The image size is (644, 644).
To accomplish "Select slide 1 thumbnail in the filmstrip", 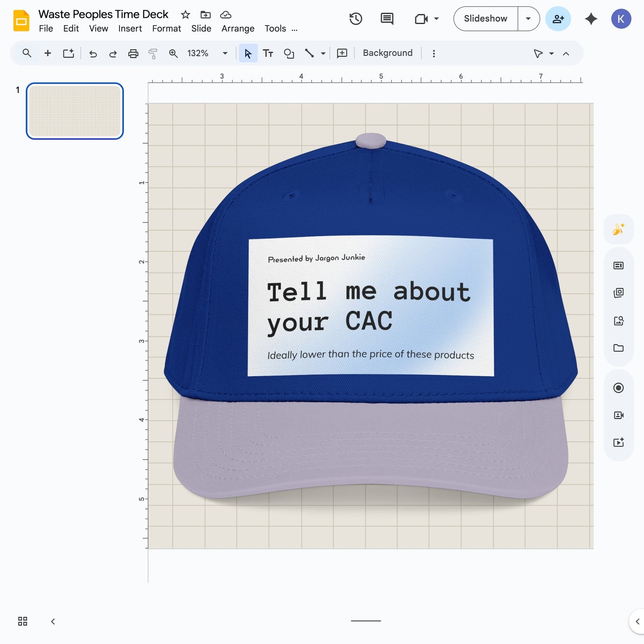I will pos(74,111).
